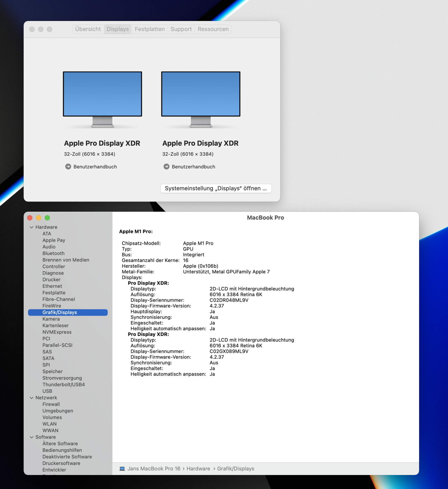448x489 pixels.
Task: Switch to the Support tab
Action: pyautogui.click(x=181, y=29)
